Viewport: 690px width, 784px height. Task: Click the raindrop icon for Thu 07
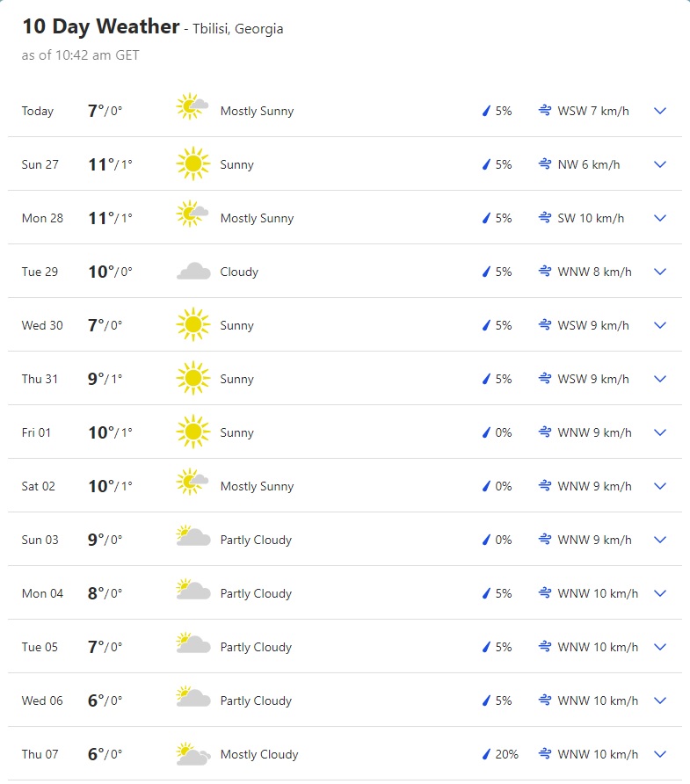(485, 754)
